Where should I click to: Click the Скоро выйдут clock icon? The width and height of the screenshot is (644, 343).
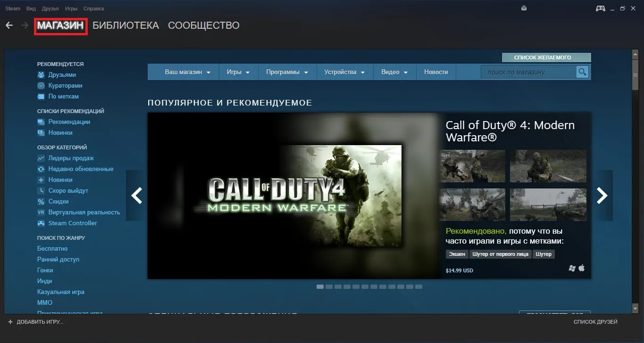click(x=41, y=191)
